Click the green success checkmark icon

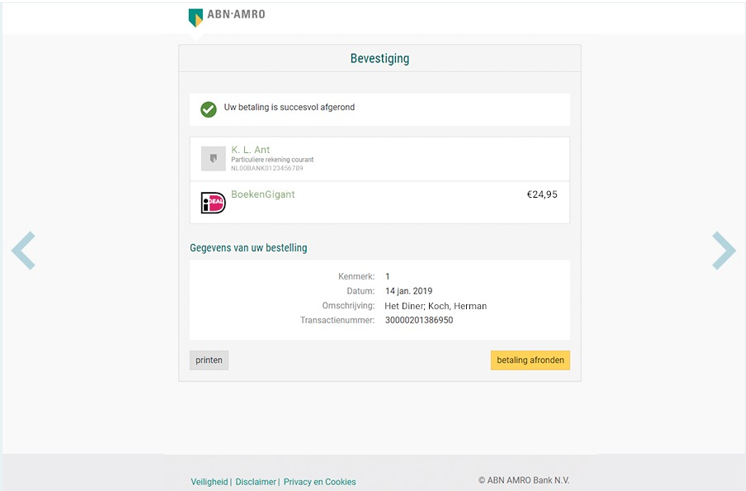pos(208,109)
